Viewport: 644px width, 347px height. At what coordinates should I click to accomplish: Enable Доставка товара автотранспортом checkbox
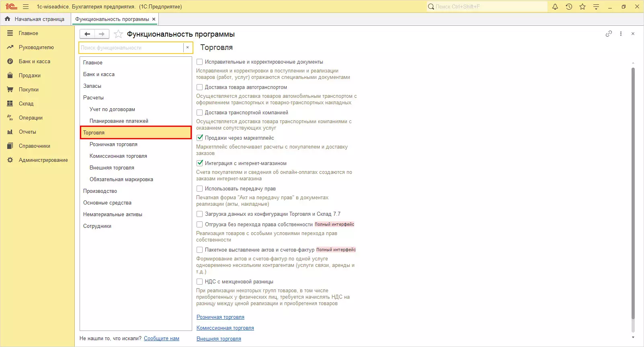(x=199, y=87)
